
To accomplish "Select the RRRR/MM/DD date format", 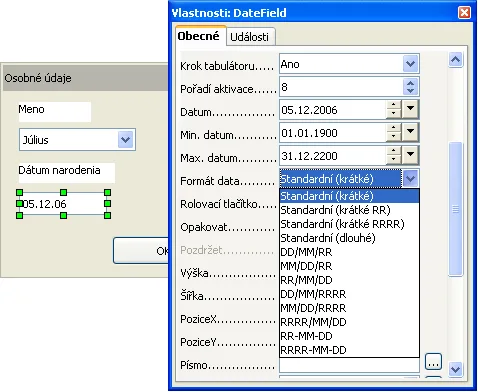I will coord(349,322).
